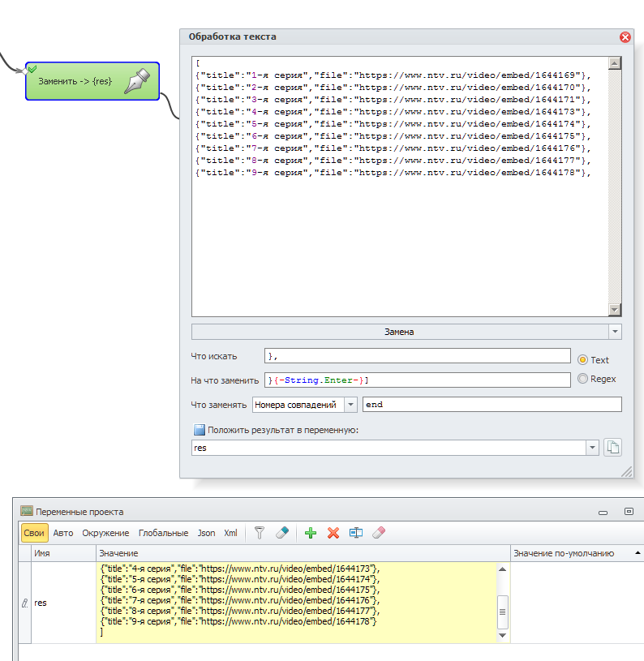This screenshot has height=661, width=644.
Task: Switch to the Авто tab
Action: (63, 533)
